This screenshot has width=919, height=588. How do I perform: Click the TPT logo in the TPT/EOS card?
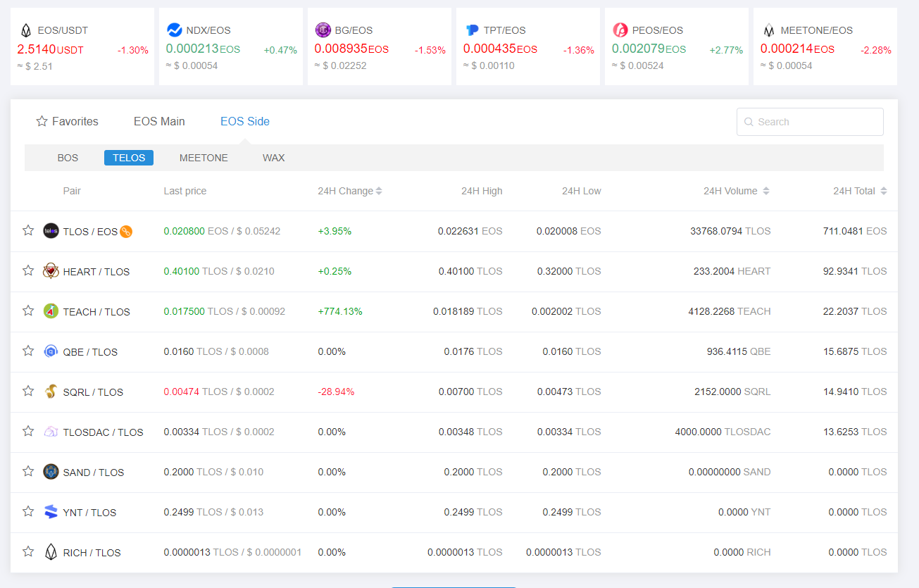(473, 30)
